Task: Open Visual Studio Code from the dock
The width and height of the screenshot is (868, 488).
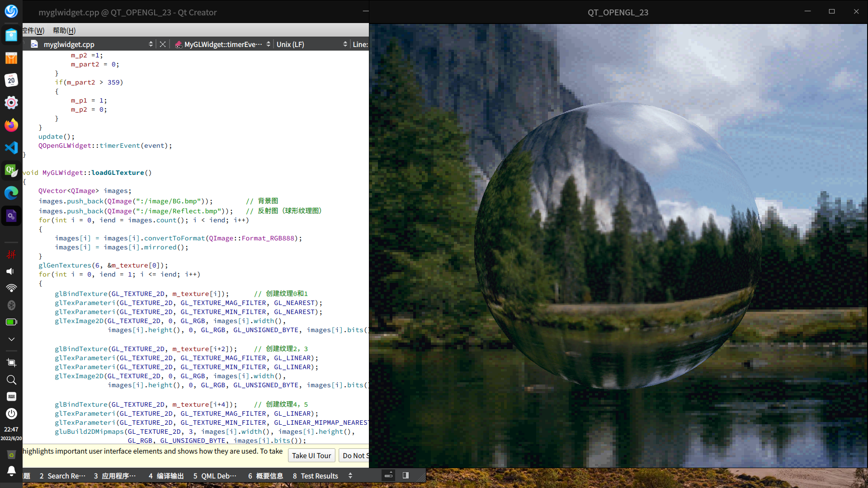Action: click(x=11, y=148)
